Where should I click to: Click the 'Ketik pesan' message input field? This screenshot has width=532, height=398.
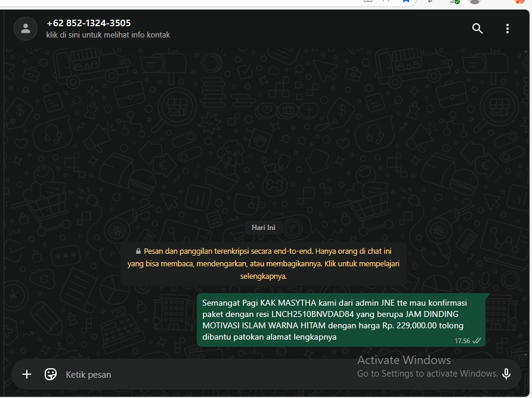click(x=211, y=375)
